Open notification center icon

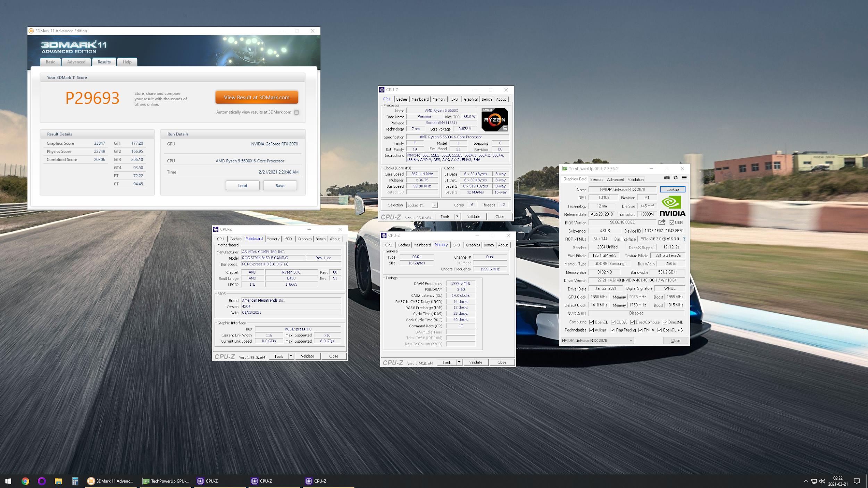click(857, 481)
